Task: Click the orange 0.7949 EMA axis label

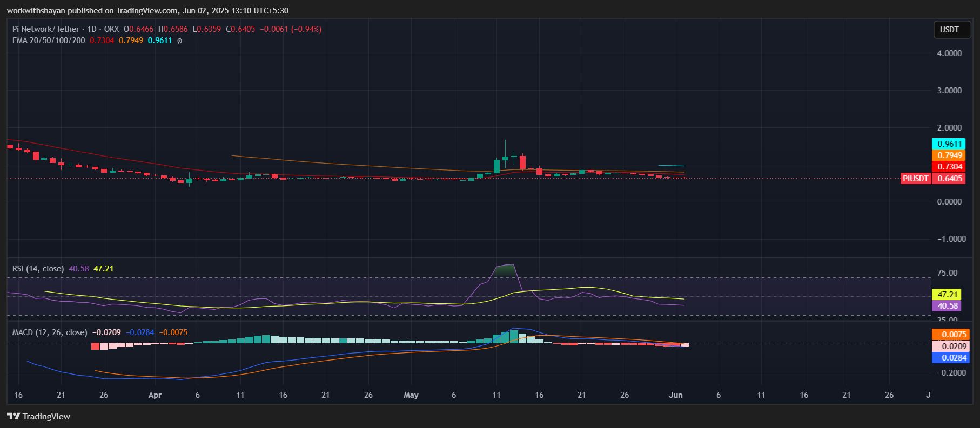Action: [949, 155]
